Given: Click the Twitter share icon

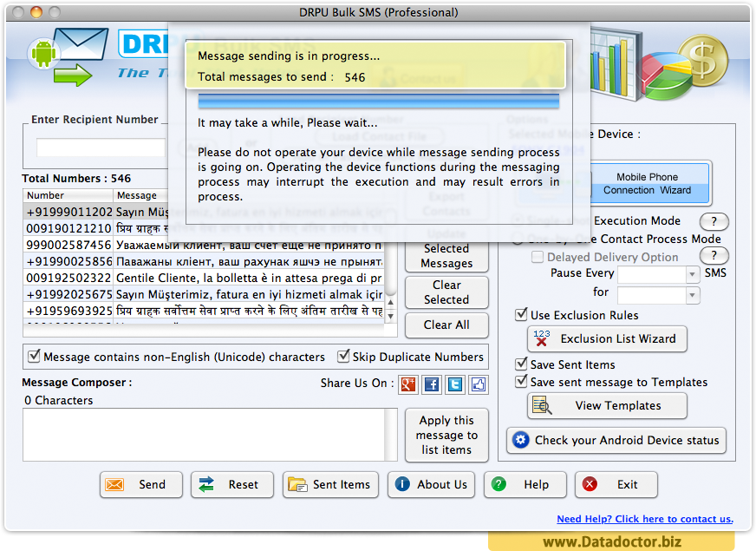Looking at the screenshot, I should pos(454,384).
